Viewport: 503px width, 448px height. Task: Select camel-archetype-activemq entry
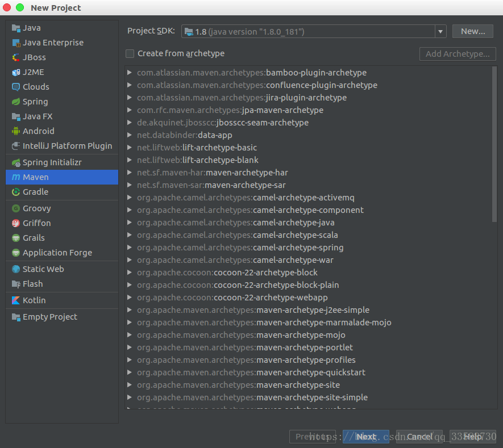pyautogui.click(x=246, y=198)
